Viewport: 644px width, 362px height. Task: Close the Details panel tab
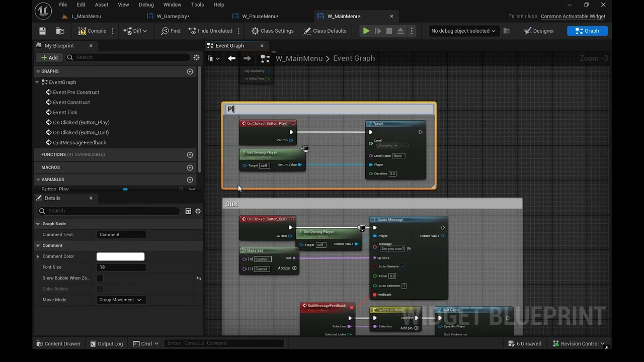(x=91, y=198)
